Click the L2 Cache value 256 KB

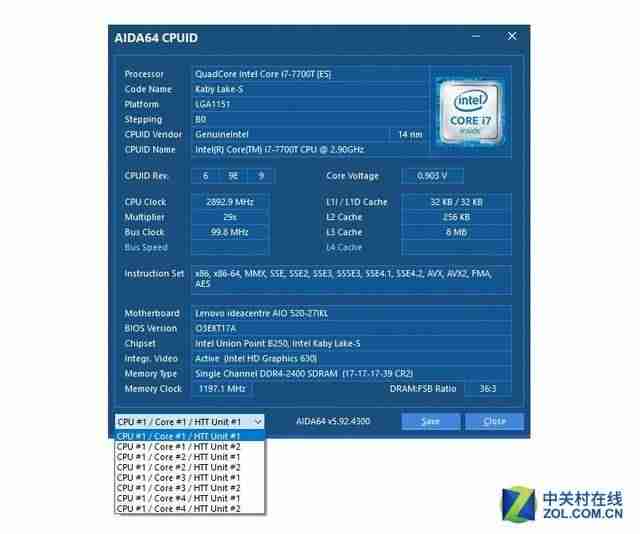[456, 217]
